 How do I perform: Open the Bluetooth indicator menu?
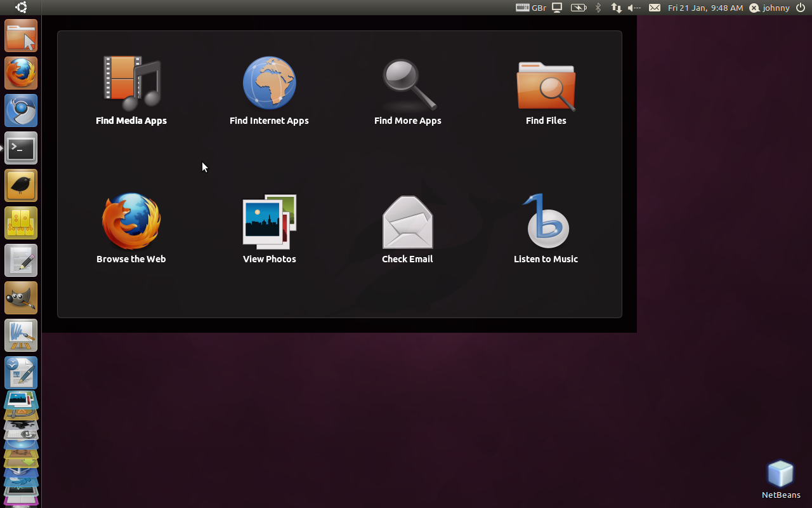[x=598, y=8]
